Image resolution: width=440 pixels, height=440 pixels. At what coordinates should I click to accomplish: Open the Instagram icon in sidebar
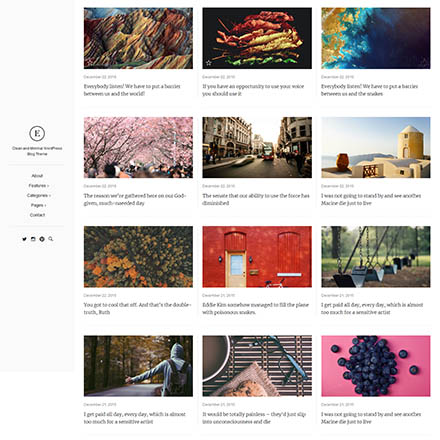[x=33, y=239]
